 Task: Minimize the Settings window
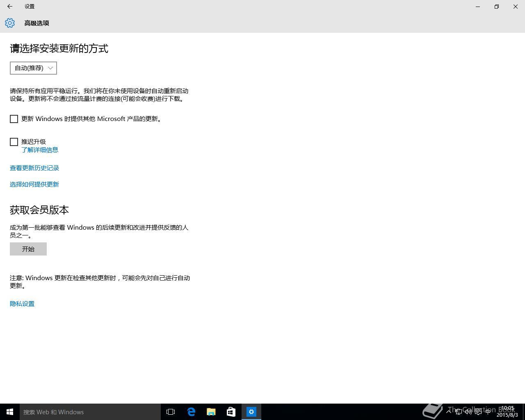coord(478,7)
